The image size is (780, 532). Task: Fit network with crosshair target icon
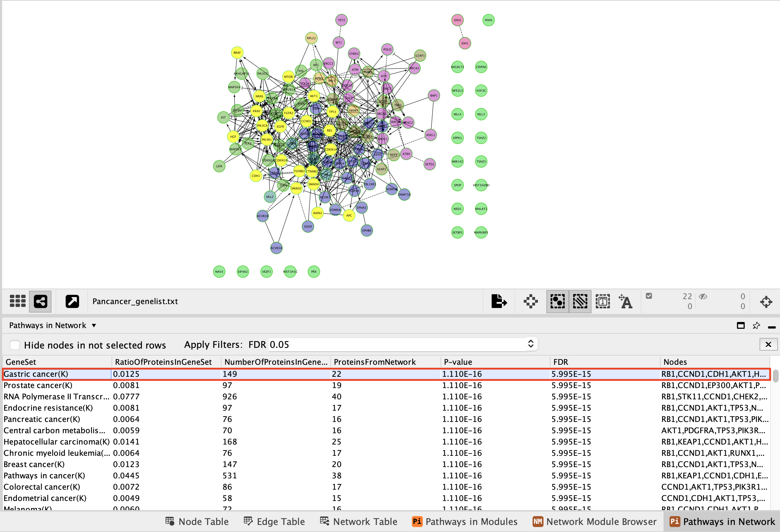pyautogui.click(x=766, y=302)
